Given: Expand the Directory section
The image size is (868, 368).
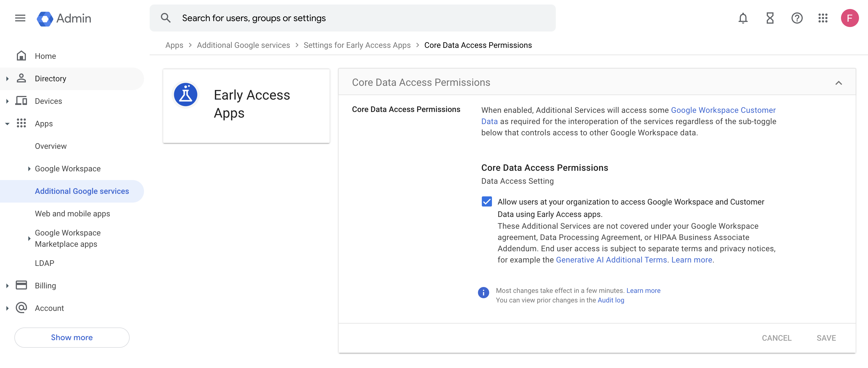Looking at the screenshot, I should (x=7, y=78).
